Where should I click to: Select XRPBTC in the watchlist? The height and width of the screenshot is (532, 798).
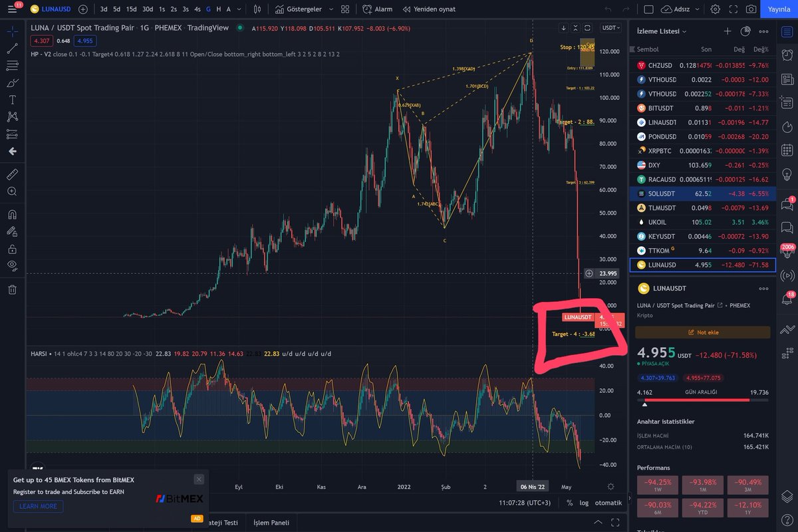click(703, 150)
